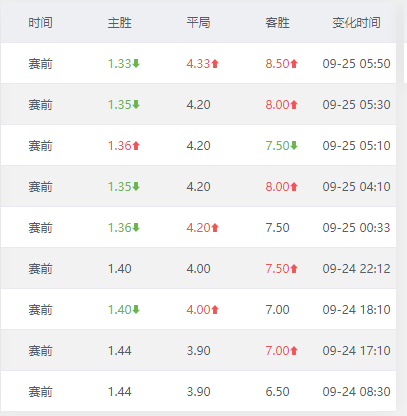Image resolution: width=407 pixels, height=416 pixels.
Task: Click the 变化时间 column header
Action: coord(356,23)
